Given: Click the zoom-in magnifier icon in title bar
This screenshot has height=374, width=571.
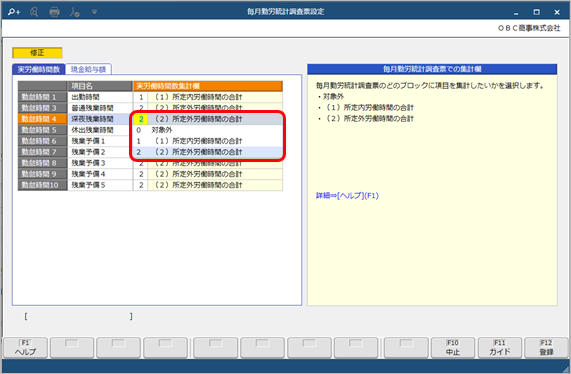Looking at the screenshot, I should pyautogui.click(x=14, y=12).
